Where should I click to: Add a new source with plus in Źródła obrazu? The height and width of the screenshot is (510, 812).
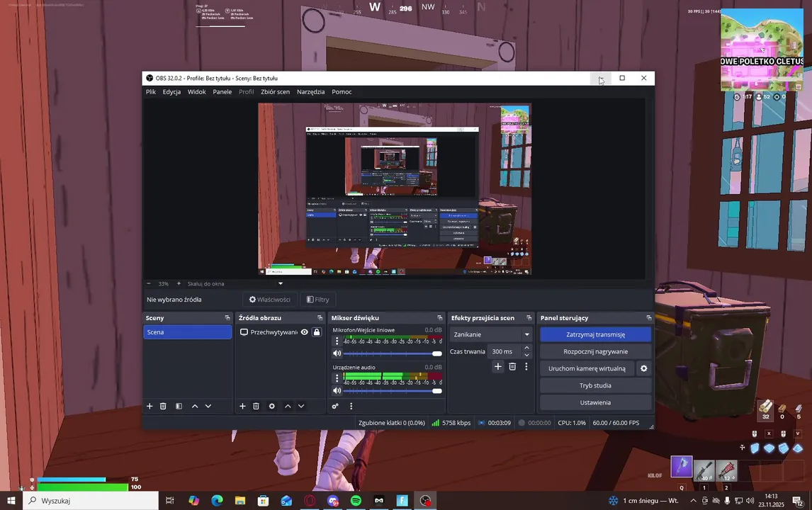coord(242,406)
